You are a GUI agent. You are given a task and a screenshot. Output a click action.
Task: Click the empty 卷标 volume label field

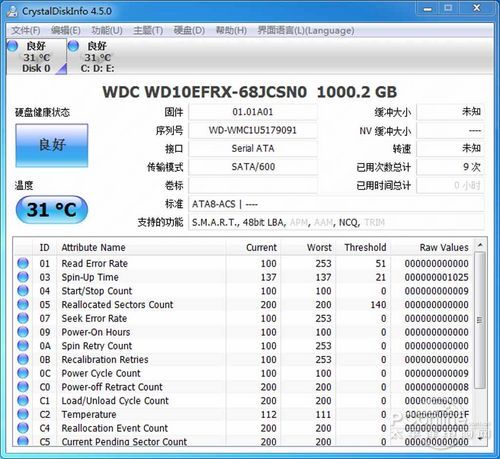point(253,185)
